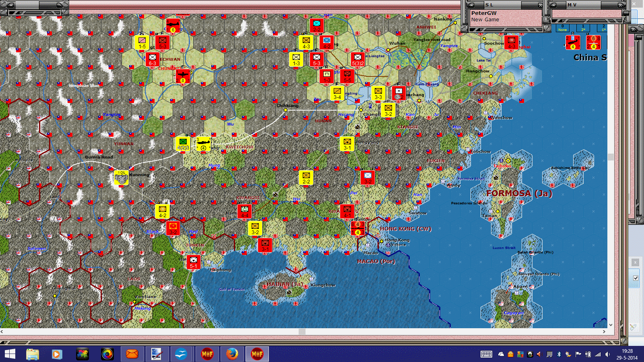Select the yellow 1-5 unit in Szechwan
Viewport: 644px width, 362px height.
[142, 42]
